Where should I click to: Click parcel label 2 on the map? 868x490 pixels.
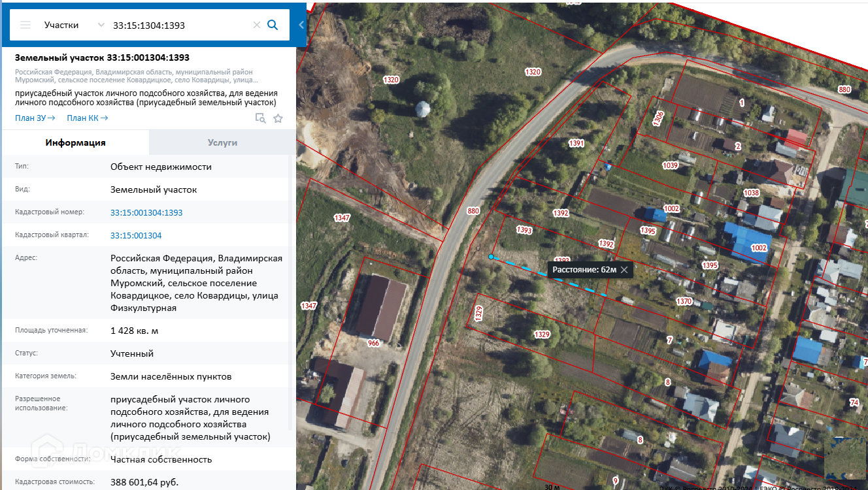tap(738, 146)
